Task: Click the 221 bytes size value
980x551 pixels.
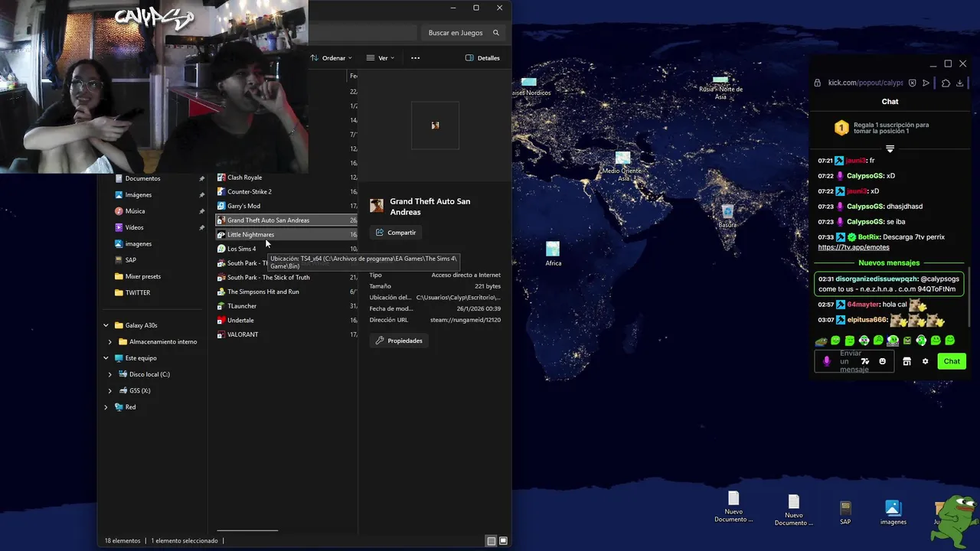Action: tap(488, 286)
